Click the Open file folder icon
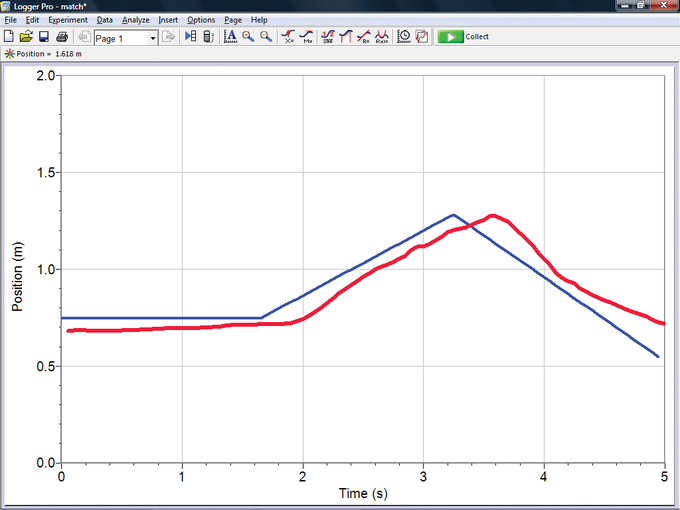The image size is (680, 510). pyautogui.click(x=27, y=37)
